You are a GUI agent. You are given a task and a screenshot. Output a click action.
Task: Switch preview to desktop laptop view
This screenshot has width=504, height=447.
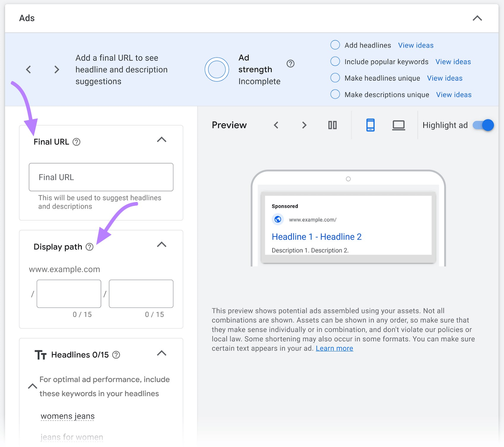(398, 125)
